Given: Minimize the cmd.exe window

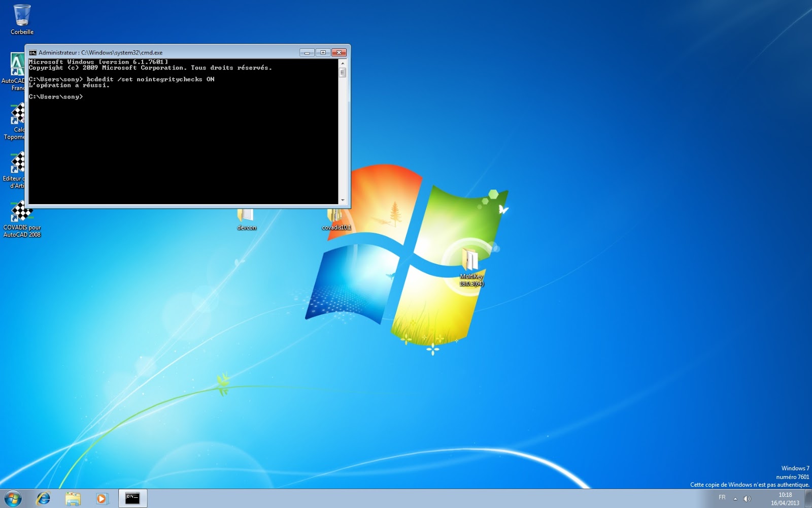Looking at the screenshot, I should tap(307, 52).
